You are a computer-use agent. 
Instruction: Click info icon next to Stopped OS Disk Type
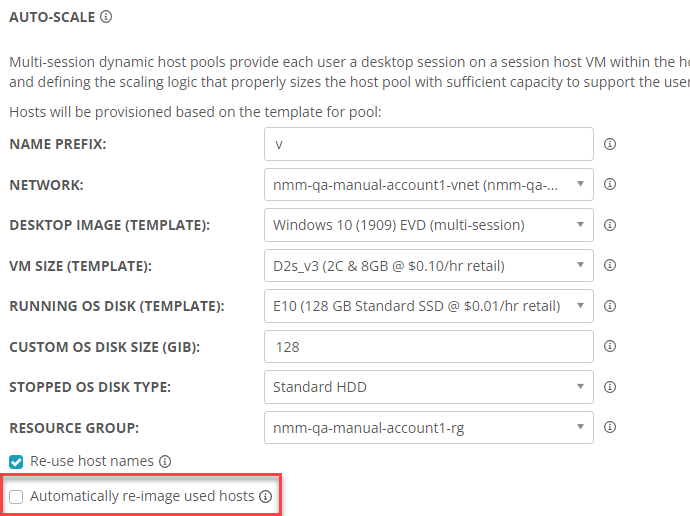pyautogui.click(x=609, y=387)
